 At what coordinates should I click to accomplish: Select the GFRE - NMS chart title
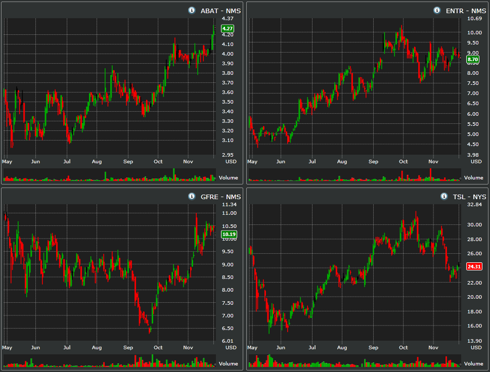tap(220, 197)
